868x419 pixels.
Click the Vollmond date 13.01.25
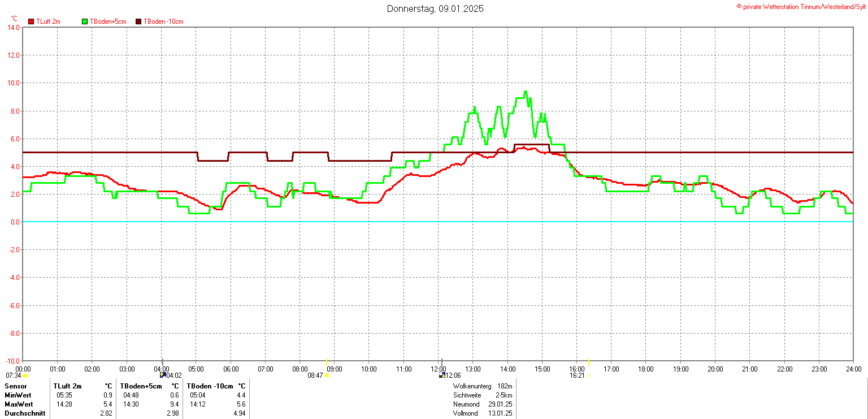point(501,413)
